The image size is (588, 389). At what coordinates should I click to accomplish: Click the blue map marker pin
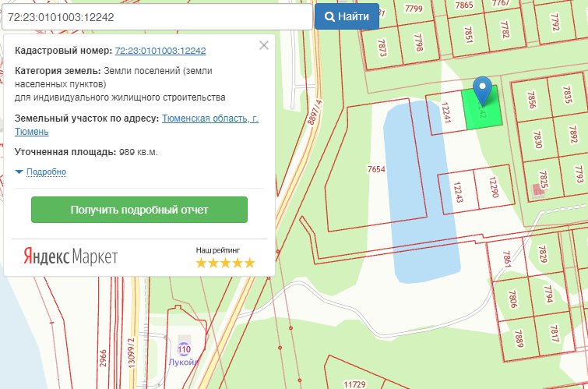(483, 90)
